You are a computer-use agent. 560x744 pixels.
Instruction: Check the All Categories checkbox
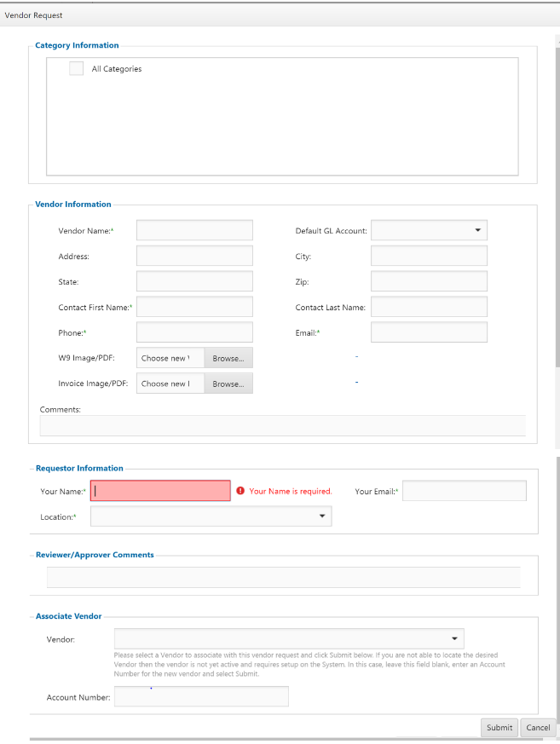[77, 68]
